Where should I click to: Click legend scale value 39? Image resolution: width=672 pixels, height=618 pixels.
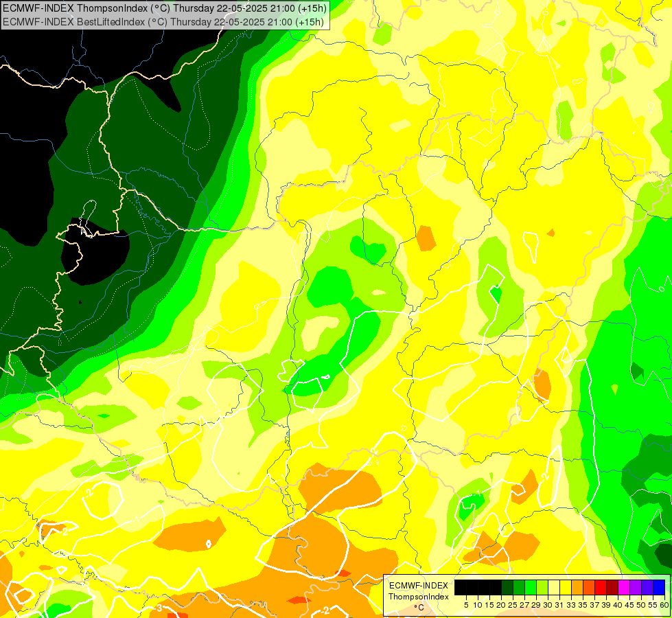(x=606, y=605)
